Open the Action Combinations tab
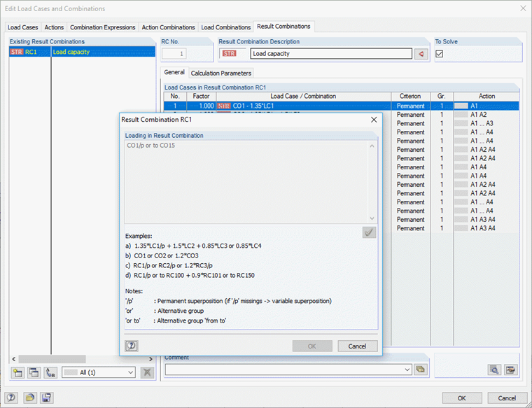Screen dimensions: 532x408 (168, 27)
